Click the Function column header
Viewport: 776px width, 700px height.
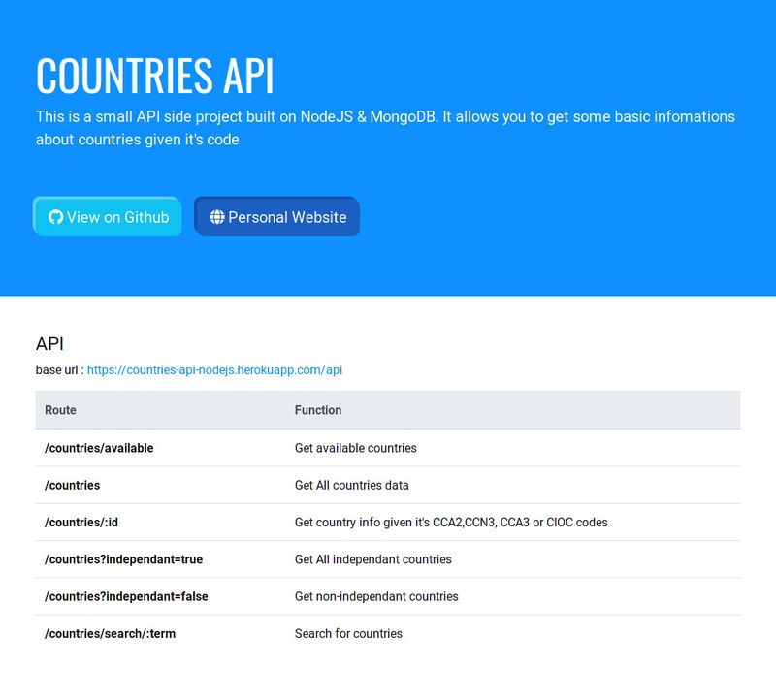pos(513,410)
